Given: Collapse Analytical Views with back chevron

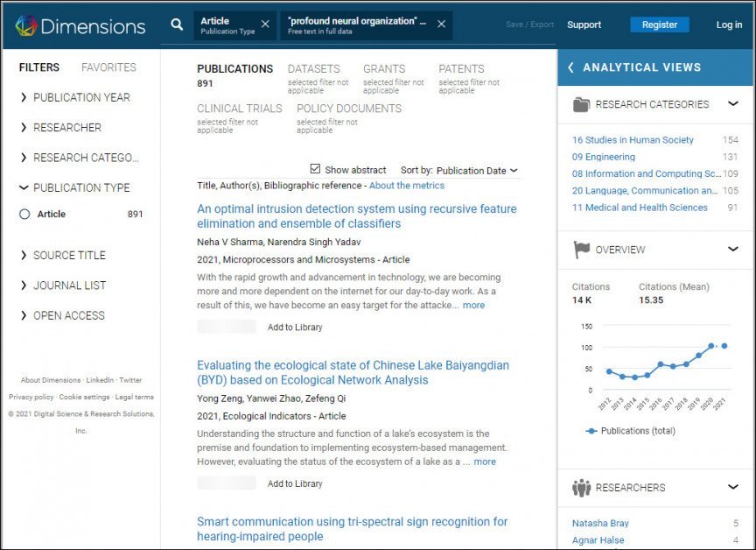Looking at the screenshot, I should [571, 67].
